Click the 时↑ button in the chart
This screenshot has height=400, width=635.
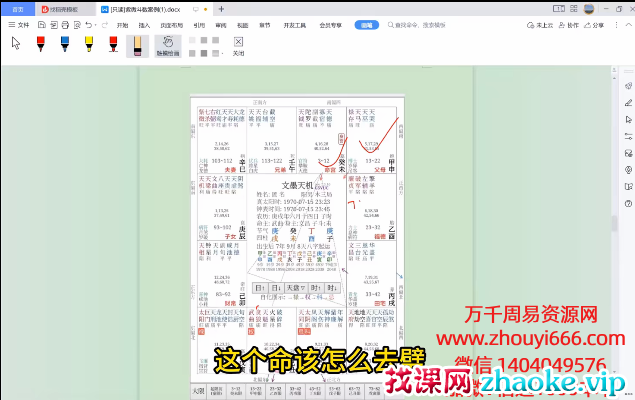tap(314, 288)
